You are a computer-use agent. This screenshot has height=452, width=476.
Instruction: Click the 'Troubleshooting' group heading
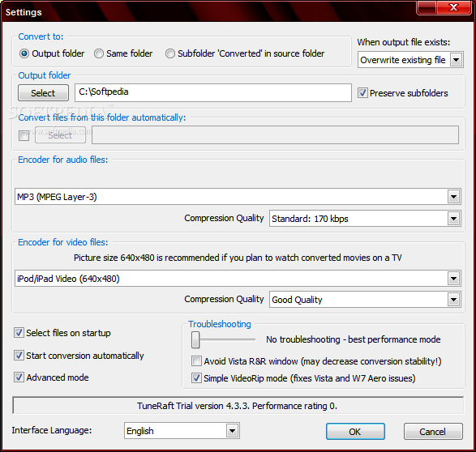tap(220, 324)
